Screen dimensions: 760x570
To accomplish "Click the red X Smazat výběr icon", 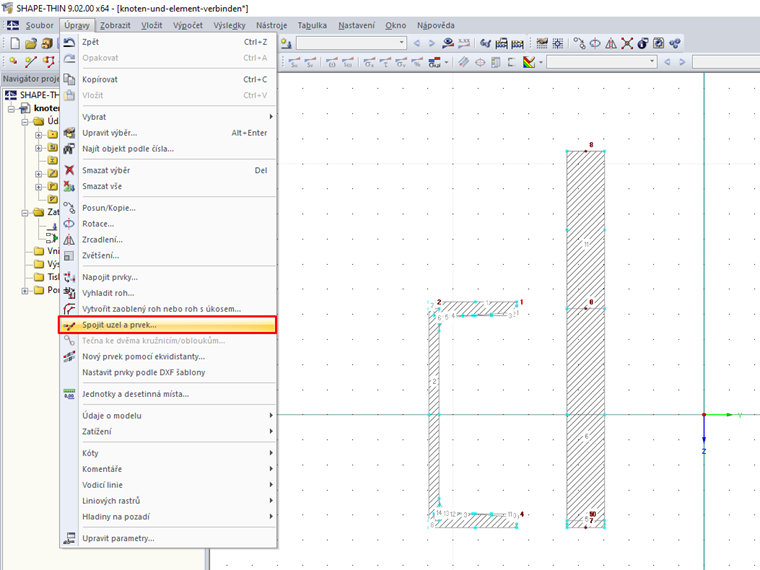I will 69,170.
